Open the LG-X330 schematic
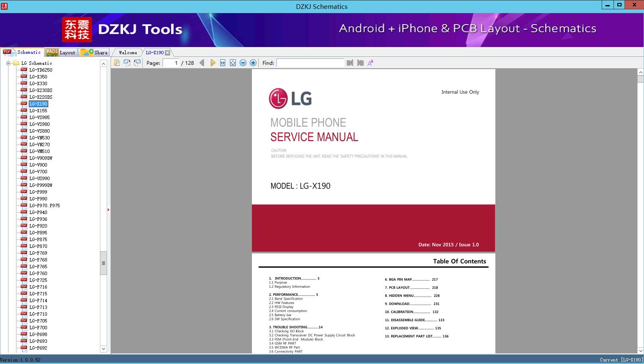Image resolution: width=644 pixels, height=364 pixels. coord(38,83)
